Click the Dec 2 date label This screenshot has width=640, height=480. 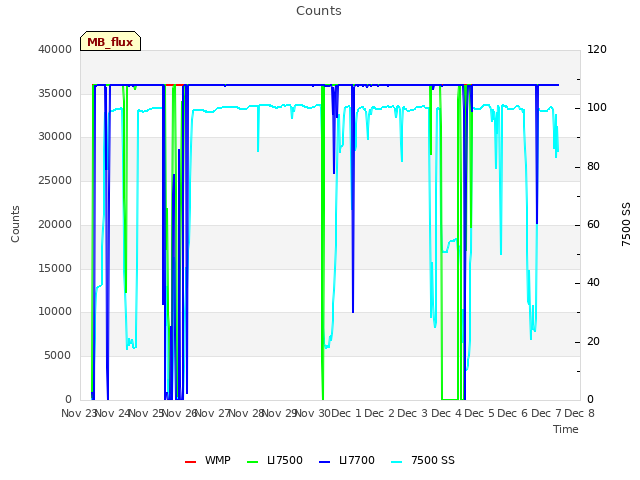click(x=380, y=413)
